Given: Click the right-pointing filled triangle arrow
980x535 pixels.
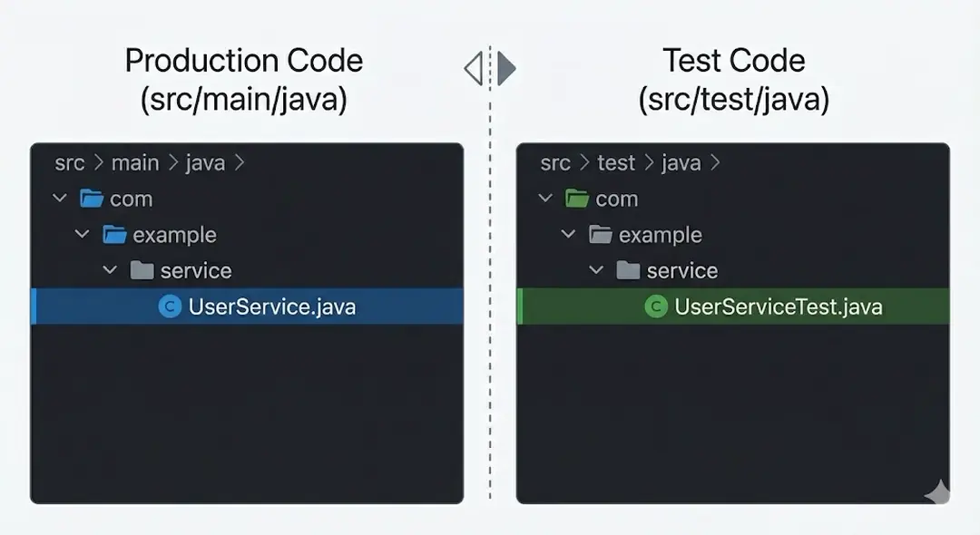Looking at the screenshot, I should (x=506, y=68).
